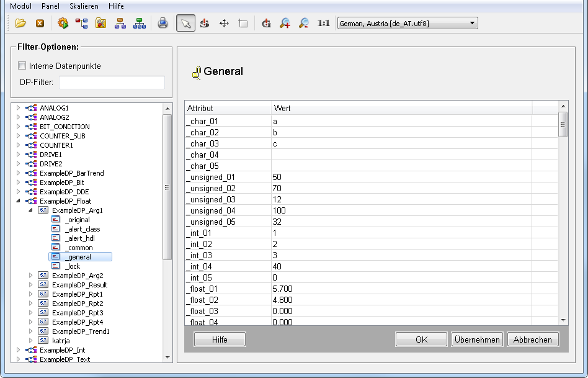Activate the four-arrow move tool
This screenshot has height=378, width=588.
click(224, 24)
